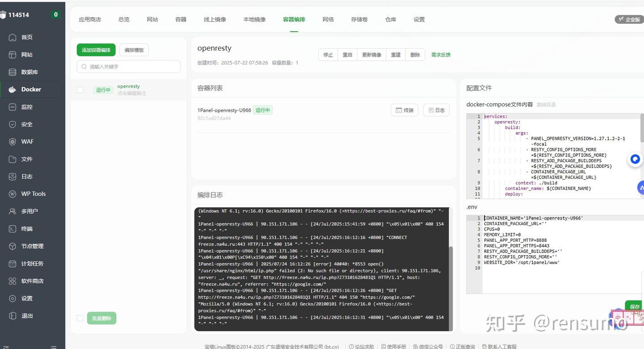Click the magnifier icon in the keyword search box
Viewport: 644px width, 349px height.
84,66
